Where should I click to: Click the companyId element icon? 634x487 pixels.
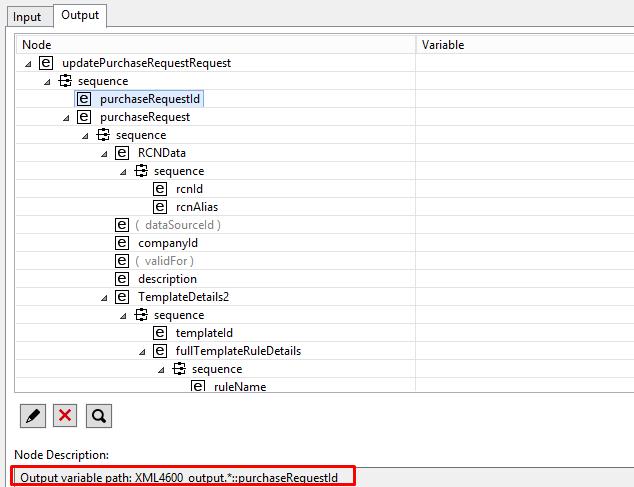[122, 243]
